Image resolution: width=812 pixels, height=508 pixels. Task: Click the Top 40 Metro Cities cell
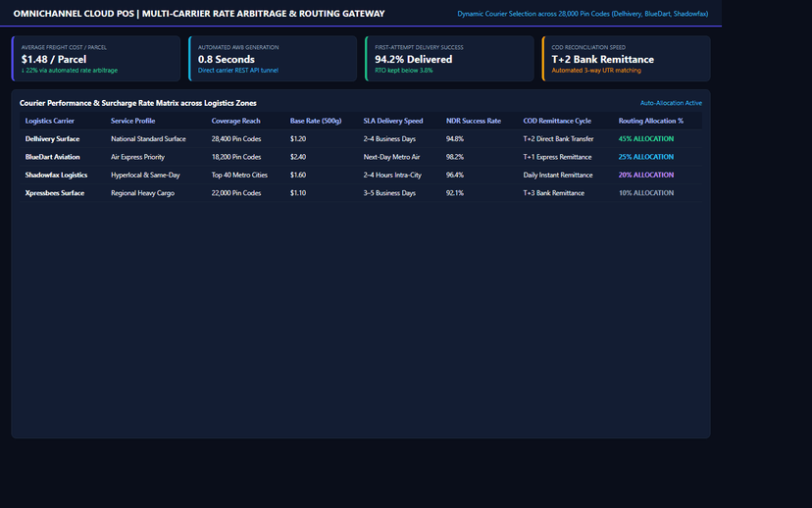tap(239, 175)
